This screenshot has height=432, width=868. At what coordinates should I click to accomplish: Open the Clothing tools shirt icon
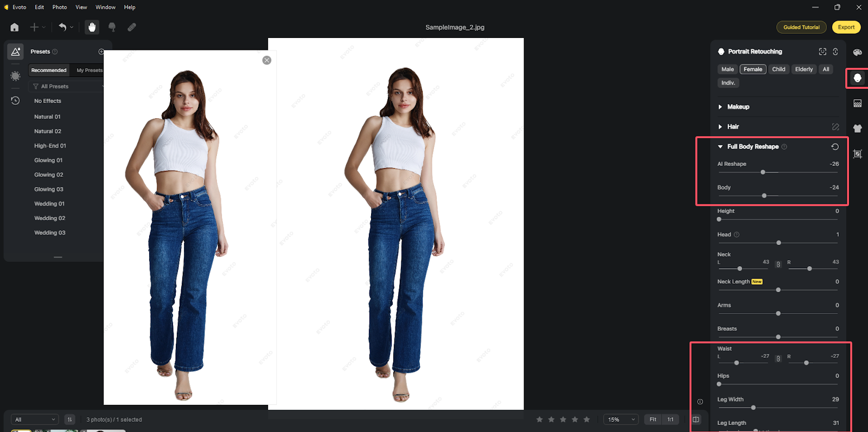click(x=857, y=128)
